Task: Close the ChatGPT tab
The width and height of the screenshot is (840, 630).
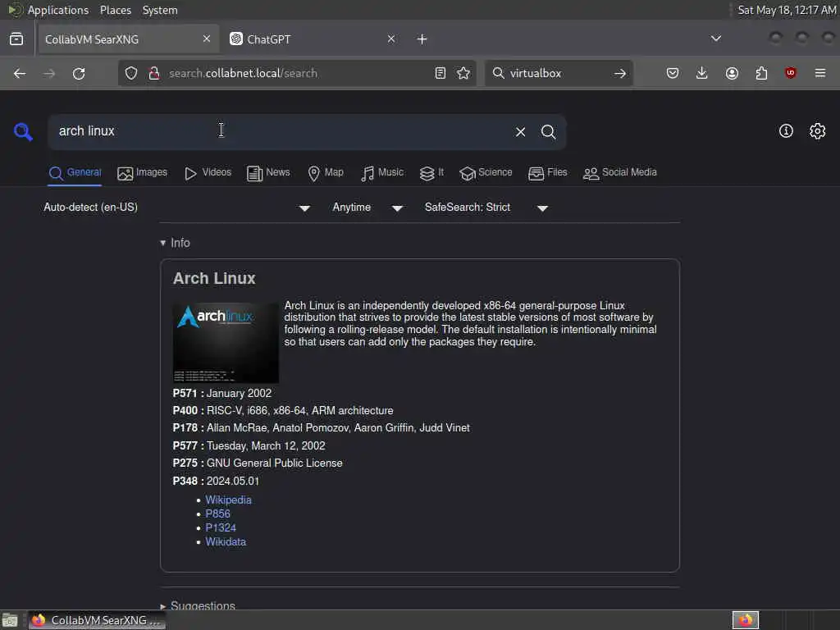Action: (391, 39)
